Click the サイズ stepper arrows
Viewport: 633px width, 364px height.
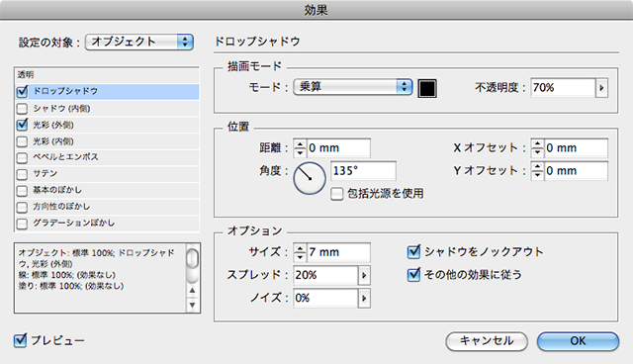pyautogui.click(x=300, y=252)
